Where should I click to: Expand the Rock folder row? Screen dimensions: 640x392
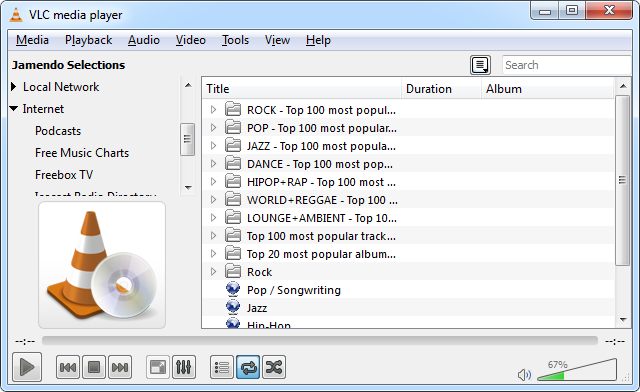click(213, 271)
